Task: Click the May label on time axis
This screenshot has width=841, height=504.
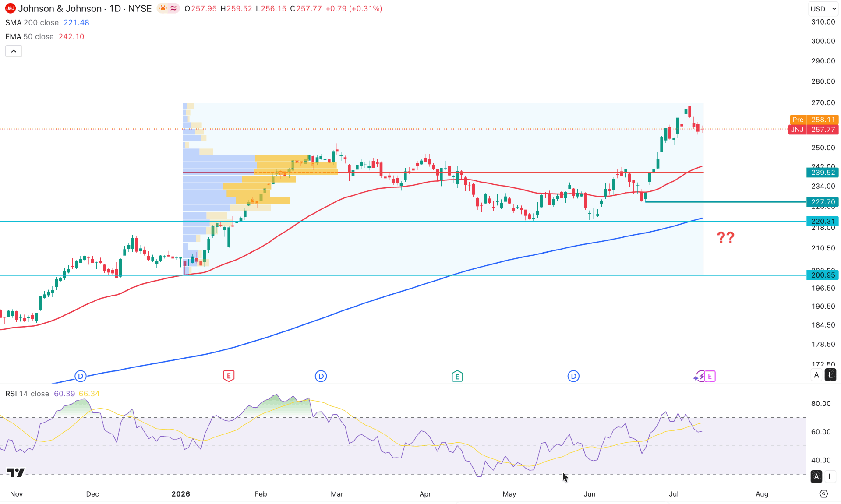Action: pos(509,494)
